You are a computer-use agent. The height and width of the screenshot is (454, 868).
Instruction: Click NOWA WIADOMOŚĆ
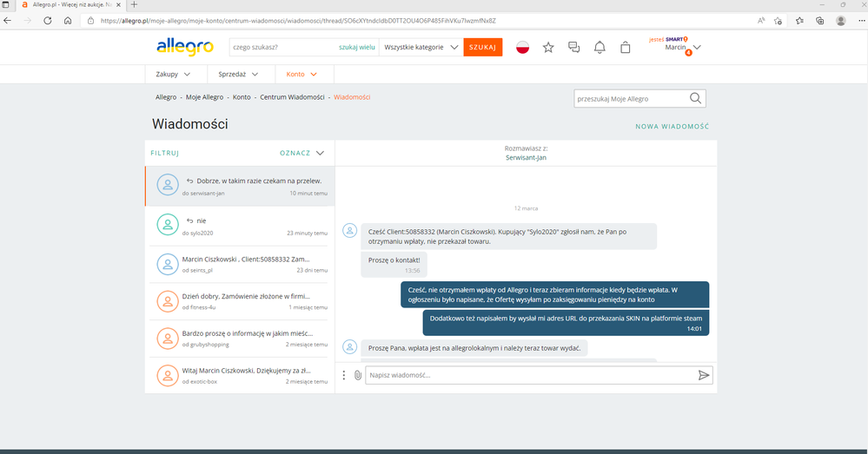click(x=672, y=127)
